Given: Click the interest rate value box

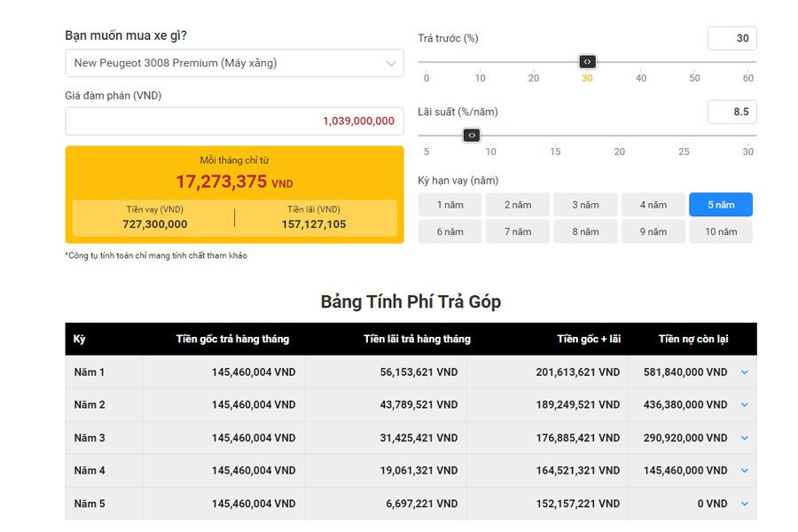Looking at the screenshot, I should [x=731, y=112].
